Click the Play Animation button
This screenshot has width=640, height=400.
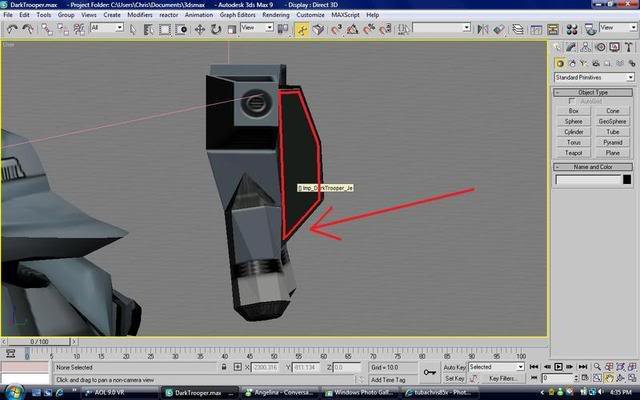(558, 367)
